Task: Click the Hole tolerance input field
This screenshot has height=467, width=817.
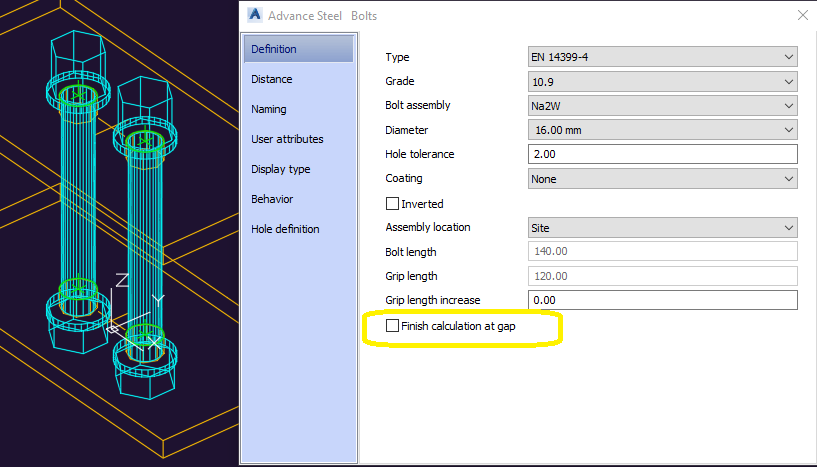Action: coord(662,154)
